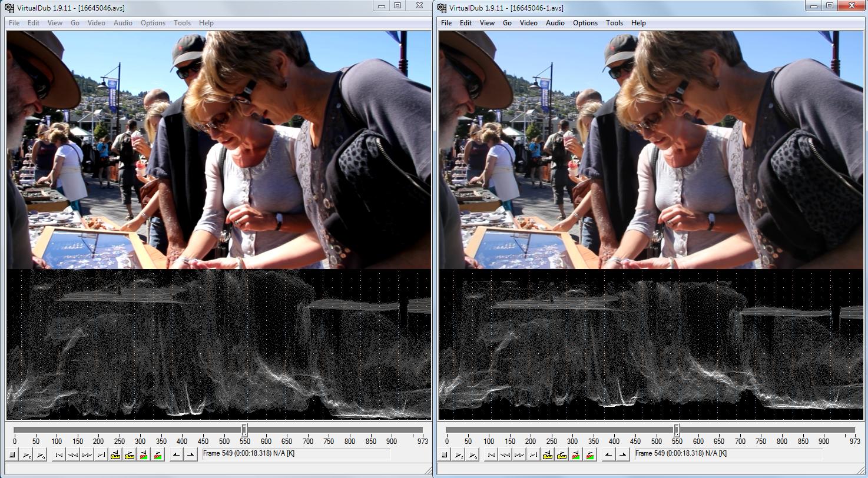Open View menu in right 16645046-1.avs window
This screenshot has height=478, width=868.
point(487,23)
